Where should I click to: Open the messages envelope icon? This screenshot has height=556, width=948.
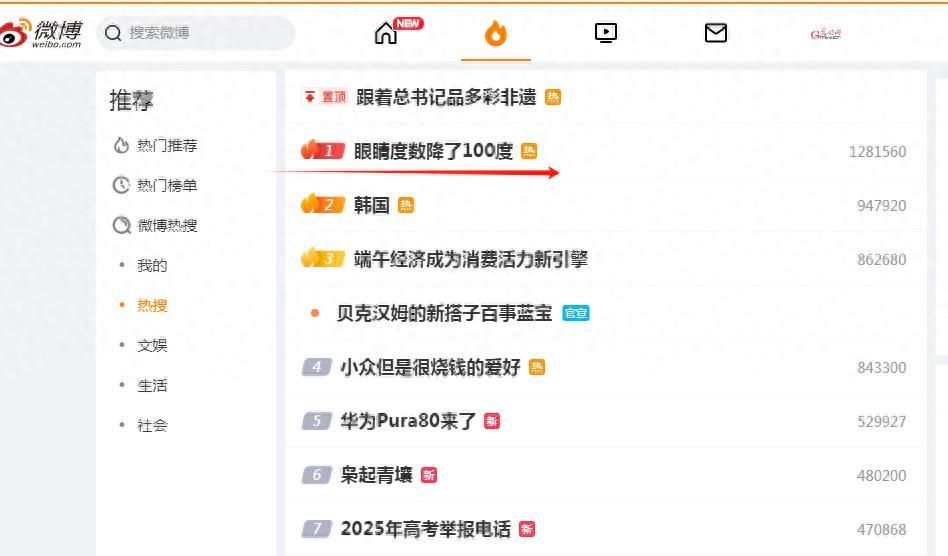click(716, 33)
